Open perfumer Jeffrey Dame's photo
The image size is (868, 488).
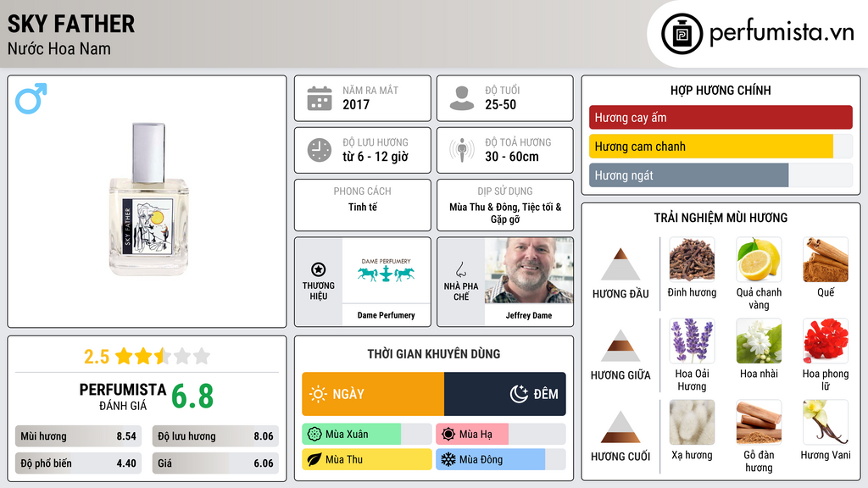point(529,270)
